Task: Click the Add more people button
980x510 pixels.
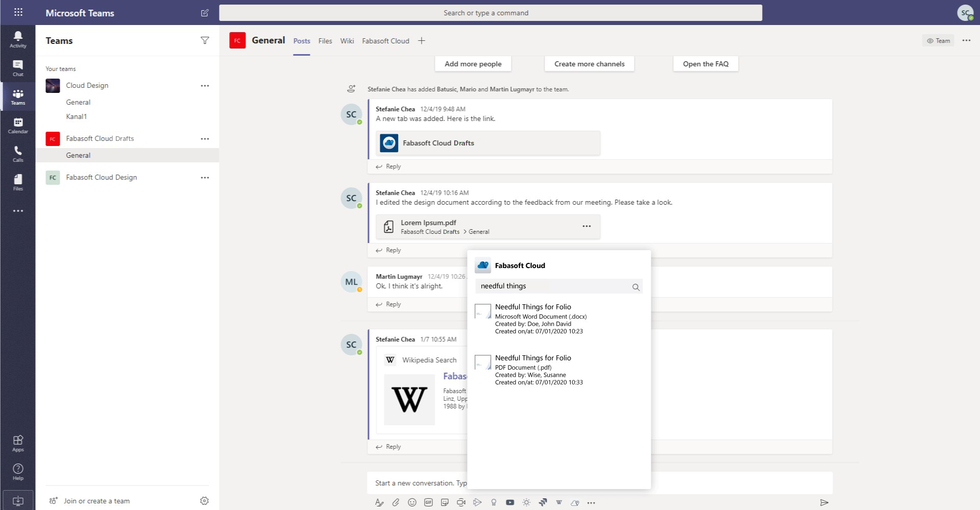Action: point(473,64)
